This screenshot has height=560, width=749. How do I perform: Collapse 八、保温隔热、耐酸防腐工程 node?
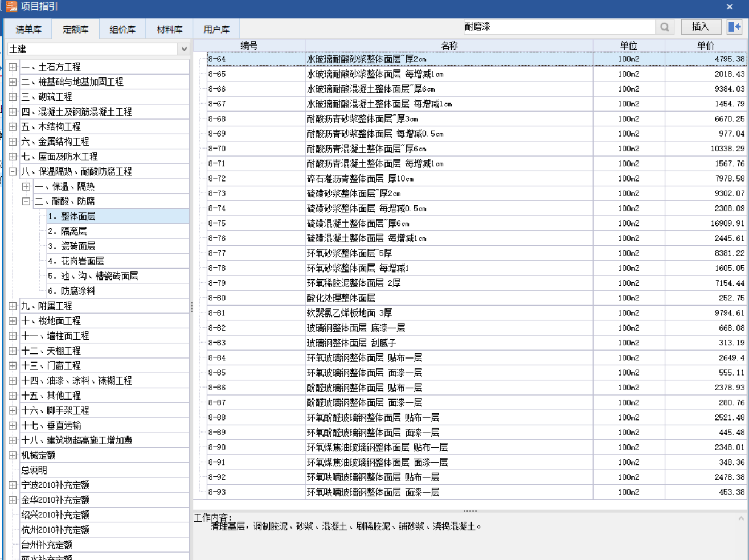pos(13,171)
